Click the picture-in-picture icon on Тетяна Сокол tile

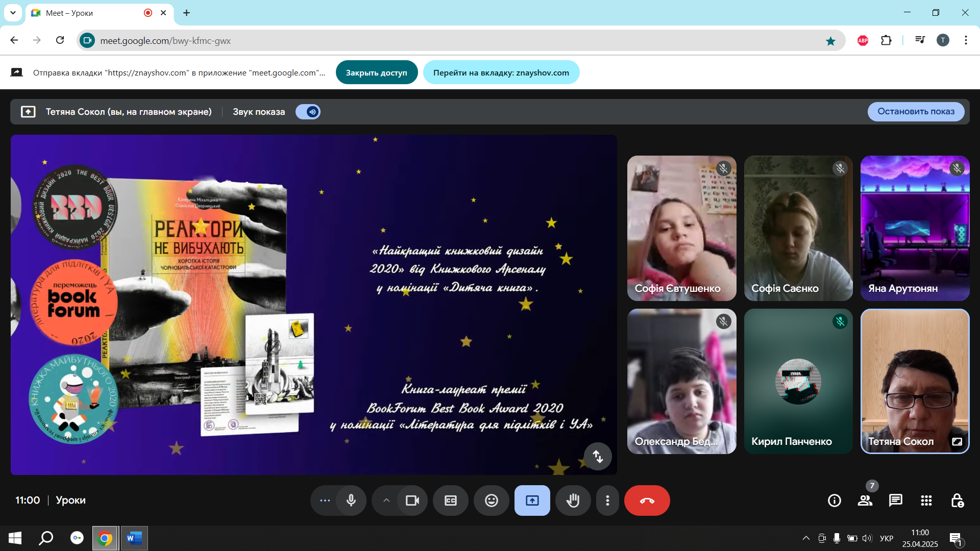tap(957, 441)
